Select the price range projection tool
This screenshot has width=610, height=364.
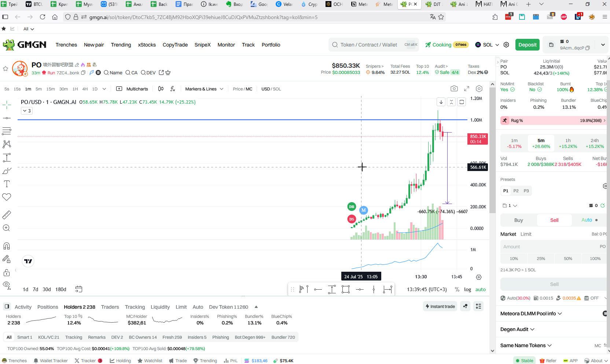7,158
